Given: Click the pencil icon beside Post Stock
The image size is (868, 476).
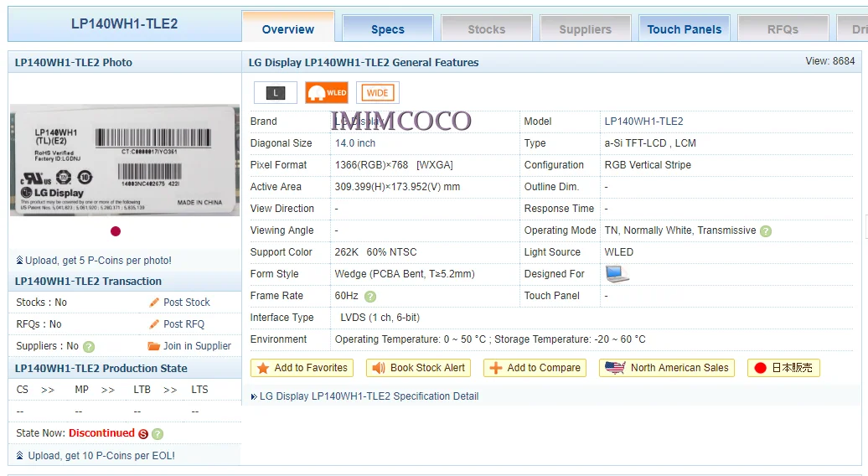Looking at the screenshot, I should pos(154,303).
